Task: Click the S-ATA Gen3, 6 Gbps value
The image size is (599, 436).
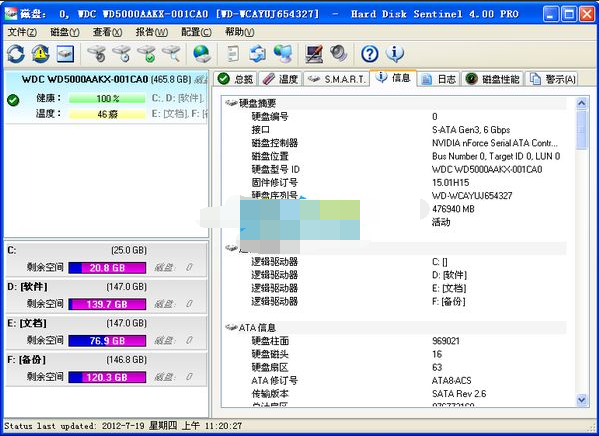Action: pyautogui.click(x=471, y=130)
